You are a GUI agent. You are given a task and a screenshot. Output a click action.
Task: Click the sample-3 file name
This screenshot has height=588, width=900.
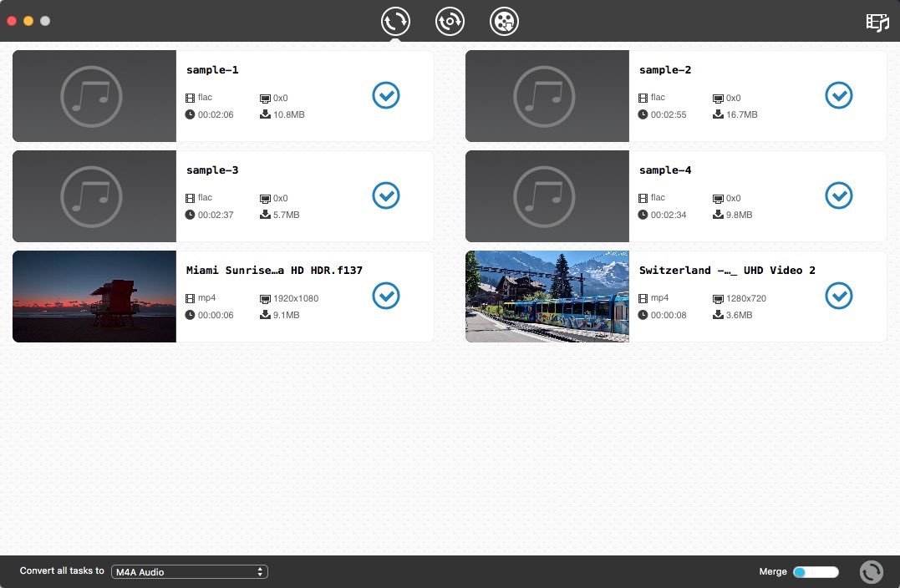point(212,170)
